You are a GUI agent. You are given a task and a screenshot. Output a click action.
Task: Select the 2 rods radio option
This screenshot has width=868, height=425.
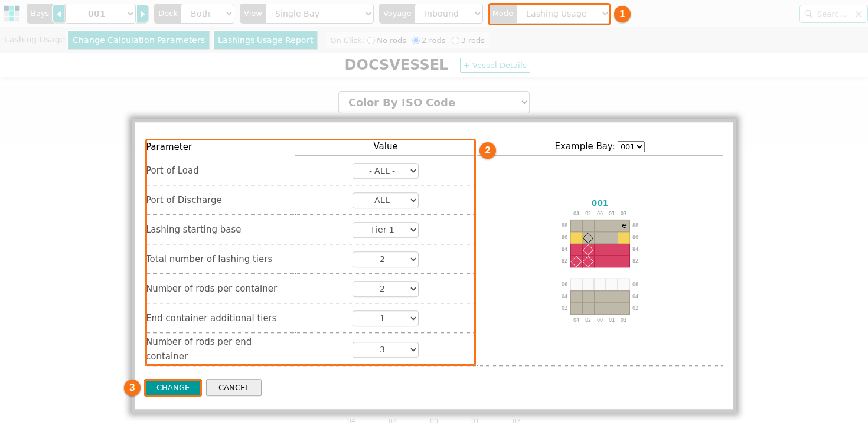(416, 41)
